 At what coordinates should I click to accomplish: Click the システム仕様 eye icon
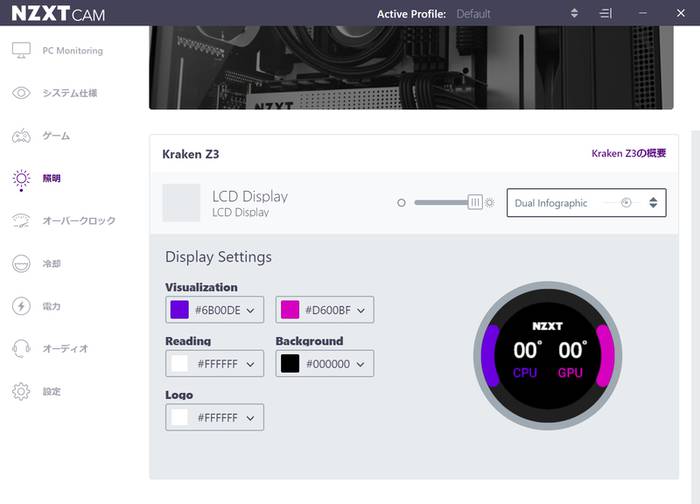pos(21,93)
